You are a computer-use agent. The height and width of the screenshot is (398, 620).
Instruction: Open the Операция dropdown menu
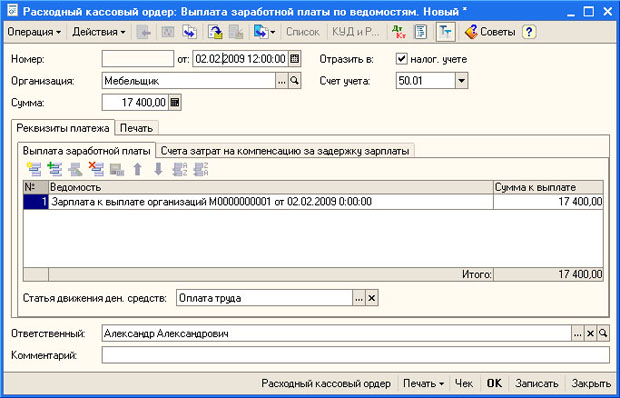34,32
